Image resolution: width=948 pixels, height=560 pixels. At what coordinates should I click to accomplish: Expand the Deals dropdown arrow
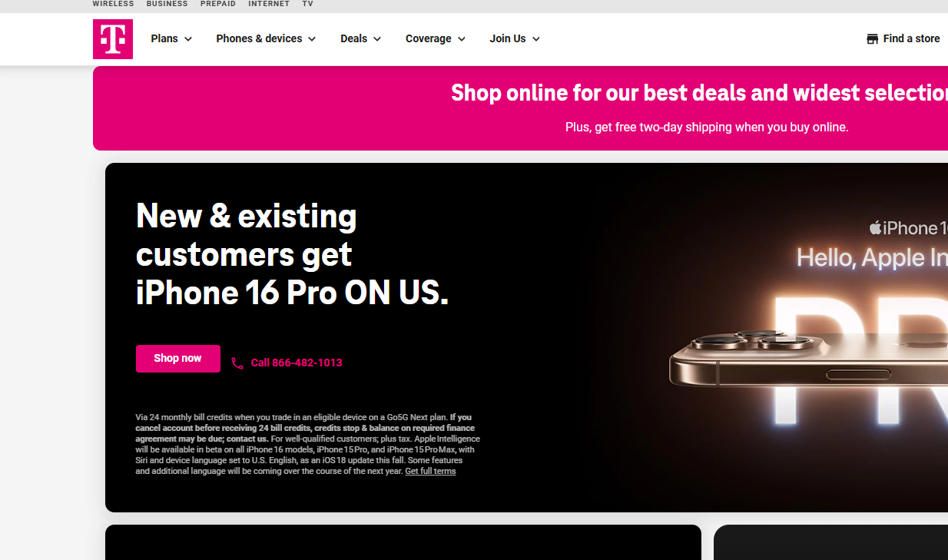click(x=377, y=39)
